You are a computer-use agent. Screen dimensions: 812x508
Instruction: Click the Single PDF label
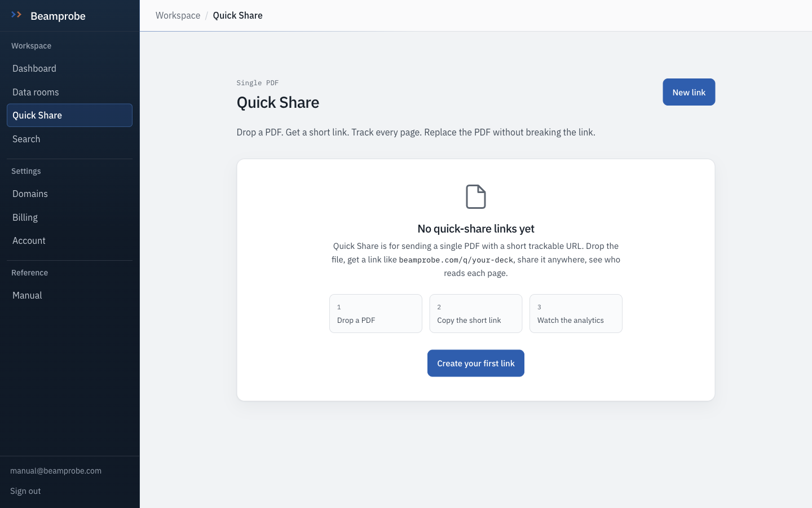click(258, 83)
